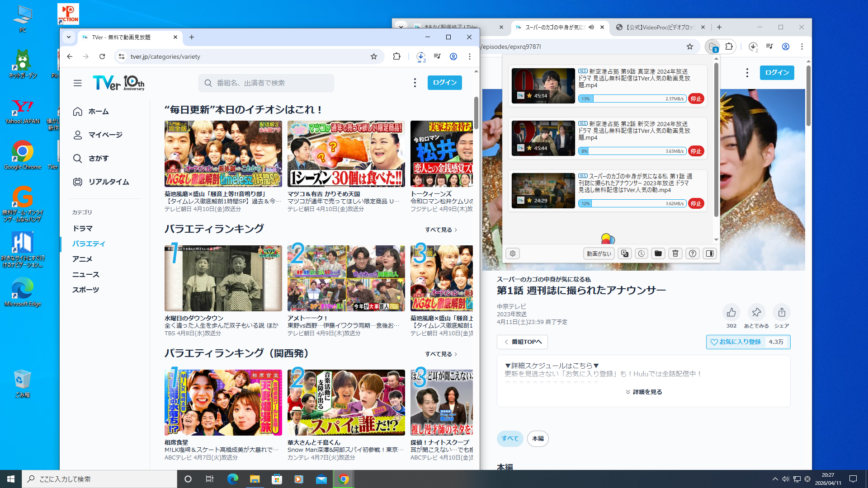Open 新空港占拠 第9話 thumbnail in popup
Screen dimensions: 868x488
click(x=543, y=86)
